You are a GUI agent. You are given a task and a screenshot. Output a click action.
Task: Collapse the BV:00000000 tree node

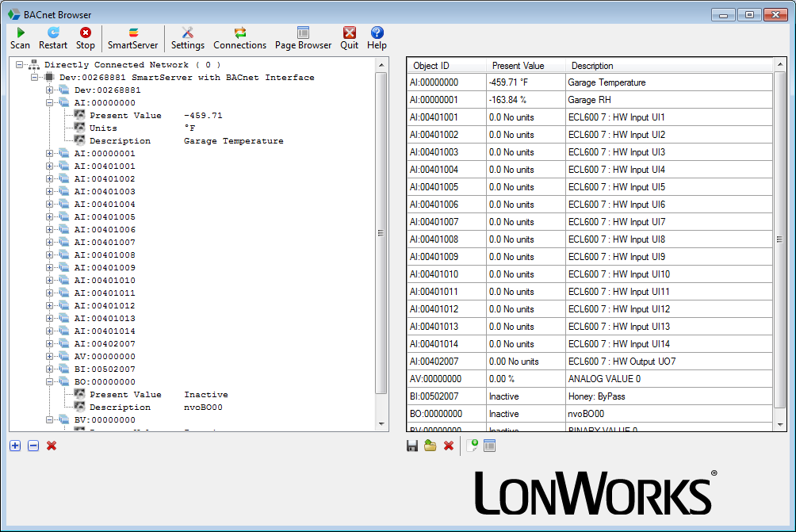(49, 420)
